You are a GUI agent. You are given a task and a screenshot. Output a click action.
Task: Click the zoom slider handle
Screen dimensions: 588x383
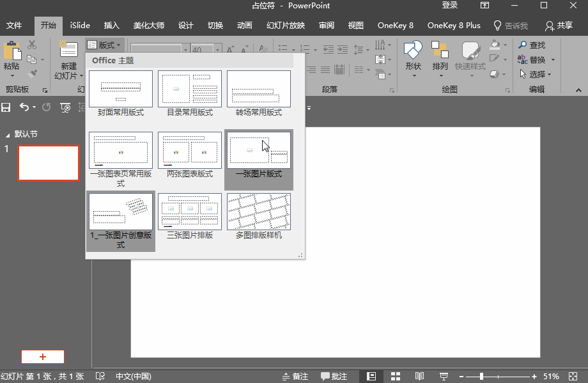tap(481, 376)
